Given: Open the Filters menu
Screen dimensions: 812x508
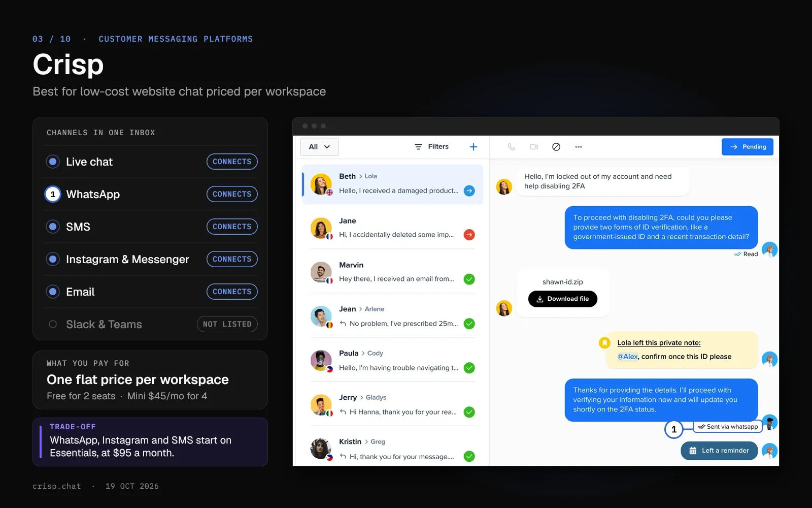Looking at the screenshot, I should click(431, 147).
